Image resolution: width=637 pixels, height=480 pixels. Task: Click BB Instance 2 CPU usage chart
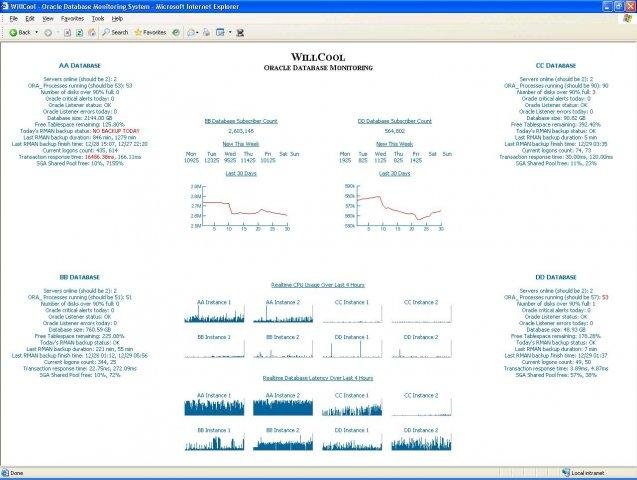(x=283, y=349)
